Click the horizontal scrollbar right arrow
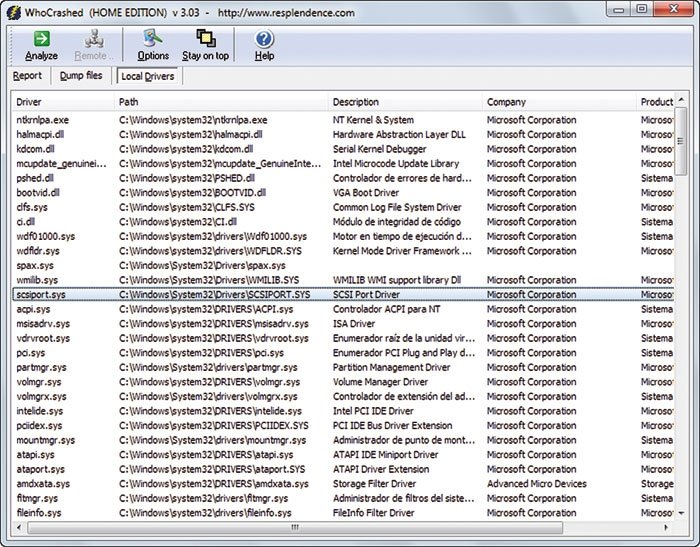This screenshot has width=700, height=547. (x=666, y=527)
